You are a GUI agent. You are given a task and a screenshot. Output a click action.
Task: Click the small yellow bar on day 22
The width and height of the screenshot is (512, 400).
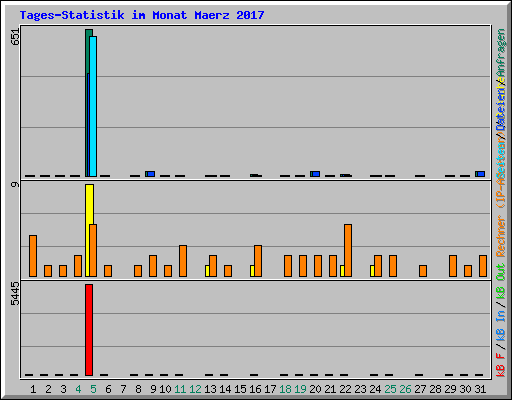(x=342, y=271)
